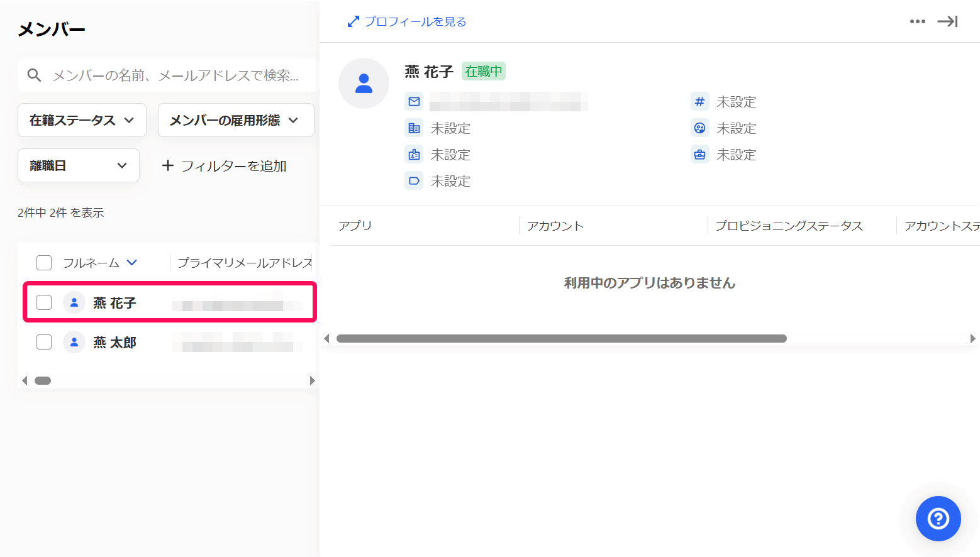Click the ID badge icon next to 未設定

point(414,155)
